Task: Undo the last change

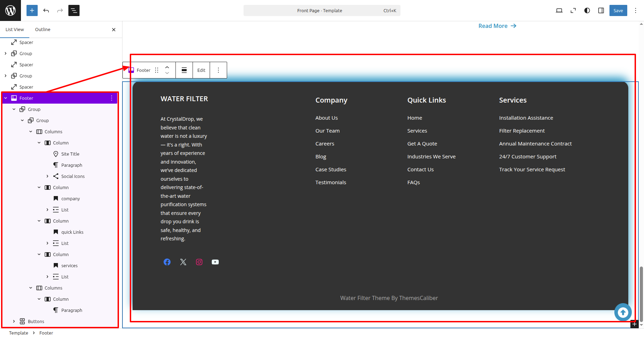Action: tap(46, 10)
